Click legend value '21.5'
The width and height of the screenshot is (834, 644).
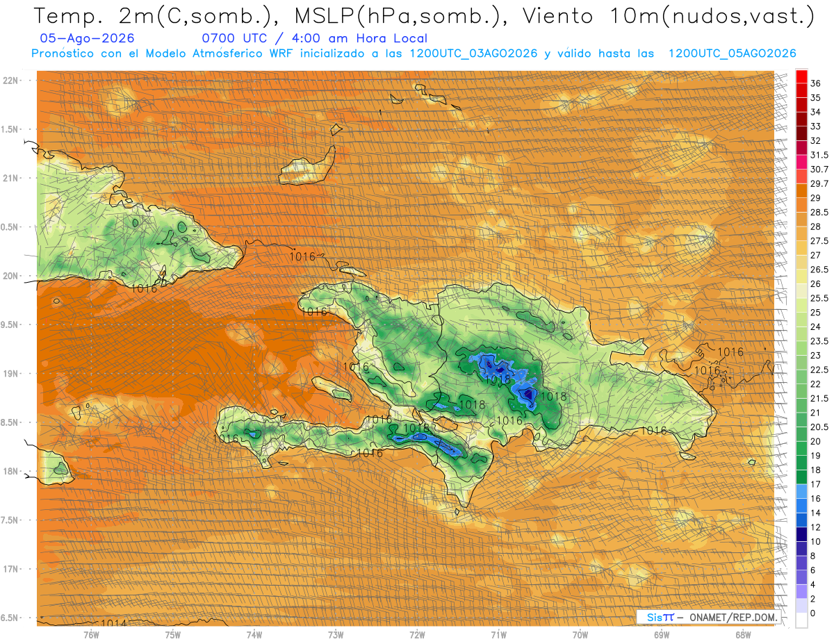click(819, 398)
